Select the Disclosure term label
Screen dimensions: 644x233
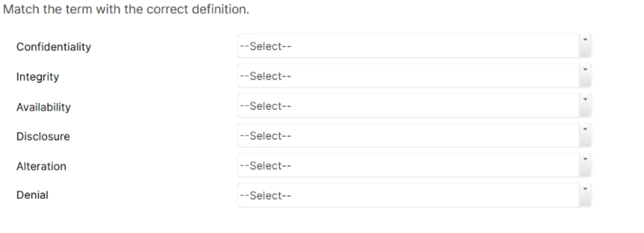pos(43,136)
